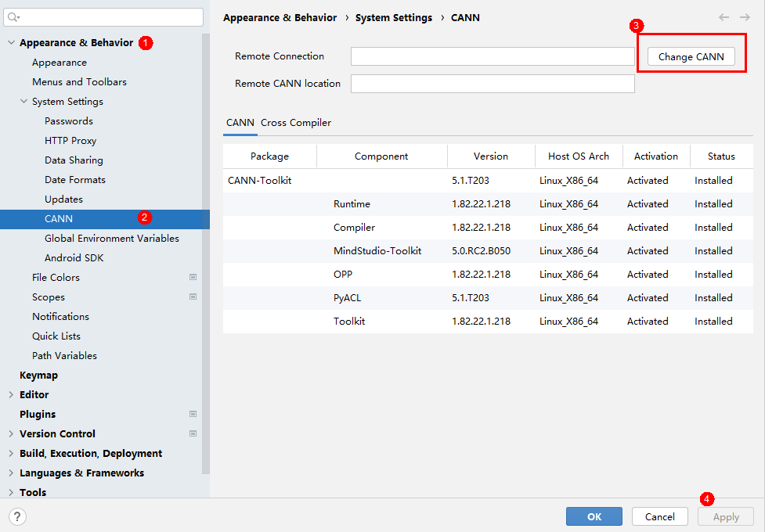Select HTTP Proxy settings
This screenshot has height=532, width=765.
point(70,141)
